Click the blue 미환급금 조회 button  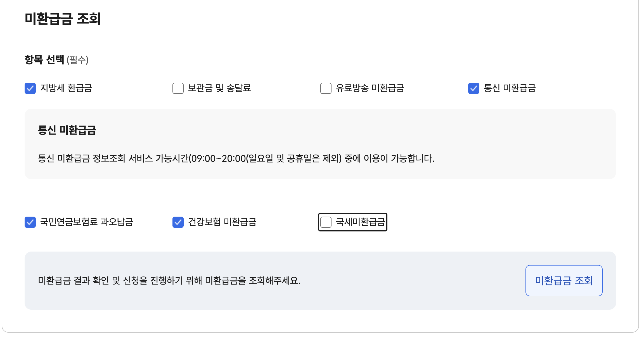coord(564,280)
